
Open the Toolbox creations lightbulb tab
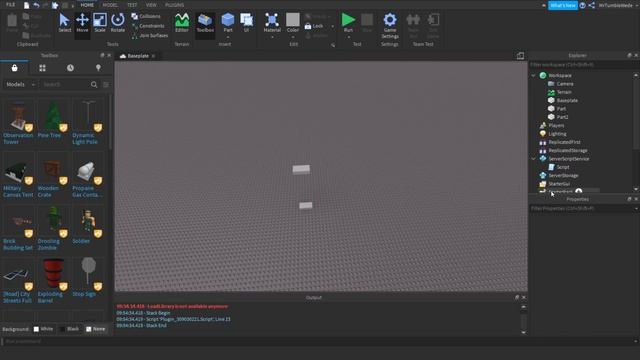click(x=98, y=68)
